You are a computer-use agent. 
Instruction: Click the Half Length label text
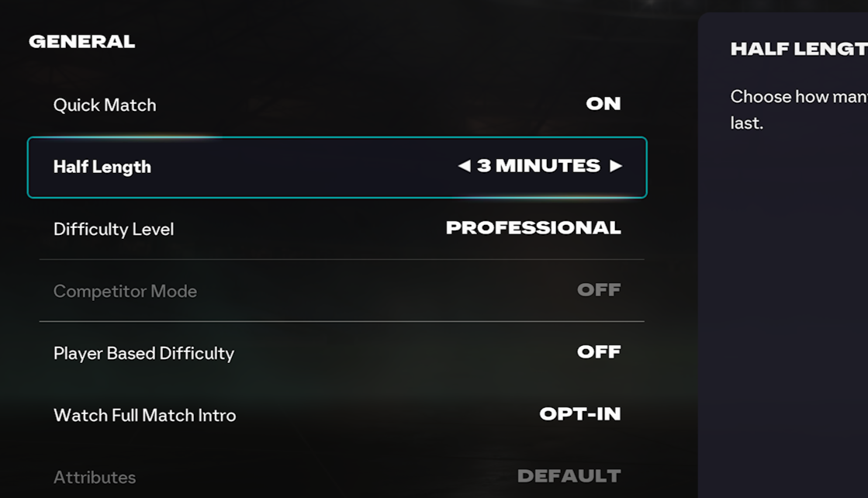[x=102, y=168]
